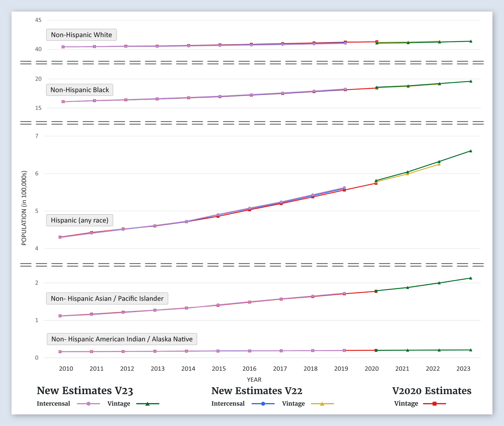Click the red V2020 Vintage legend square
Screen dimensions: 504x426
click(x=434, y=404)
